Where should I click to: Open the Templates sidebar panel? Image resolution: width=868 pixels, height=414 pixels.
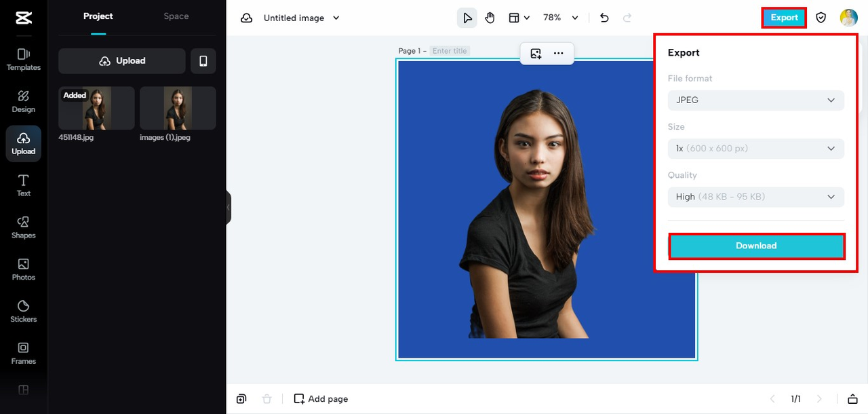coord(24,60)
